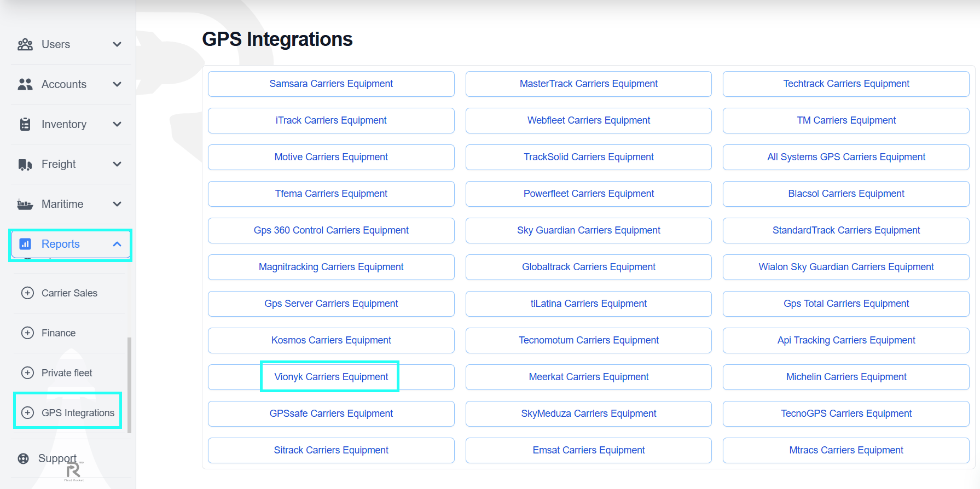
Task: Select Webfleet Carriers Equipment
Action: coord(588,120)
